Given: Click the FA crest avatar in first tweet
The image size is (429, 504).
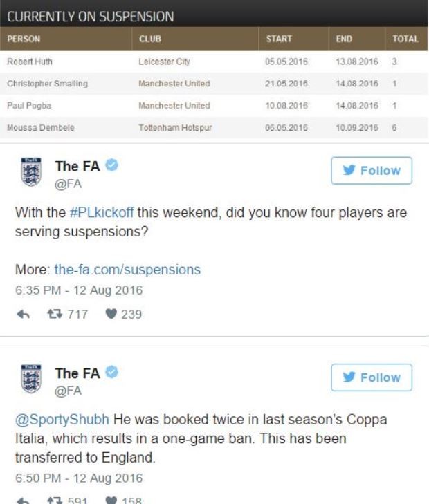Looking at the screenshot, I should tap(31, 172).
